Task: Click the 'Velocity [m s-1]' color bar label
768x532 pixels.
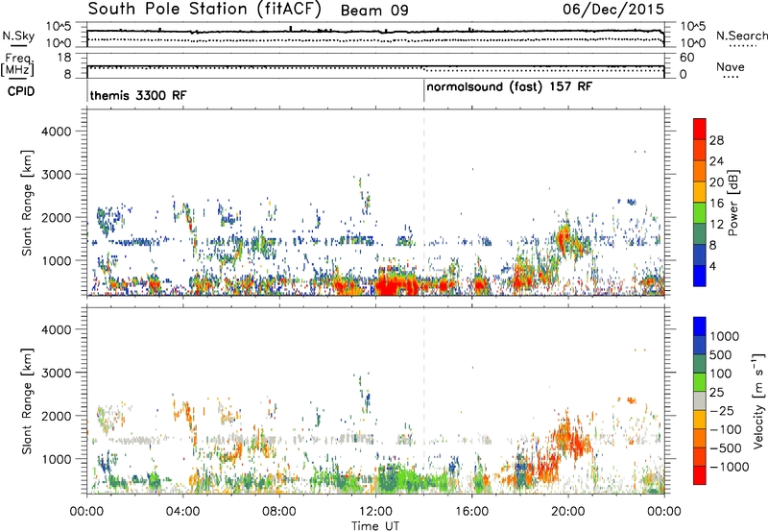Action: click(758, 400)
